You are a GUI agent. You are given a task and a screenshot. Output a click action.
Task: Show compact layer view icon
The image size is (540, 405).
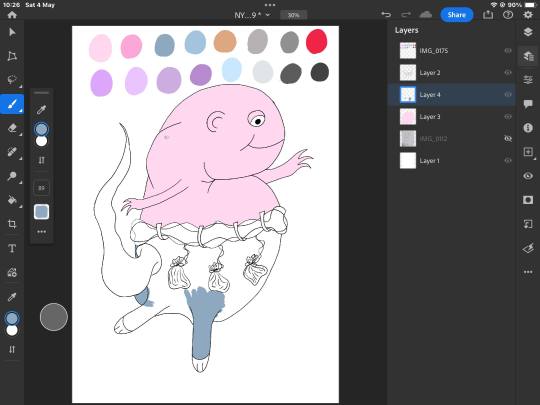[x=528, y=32]
